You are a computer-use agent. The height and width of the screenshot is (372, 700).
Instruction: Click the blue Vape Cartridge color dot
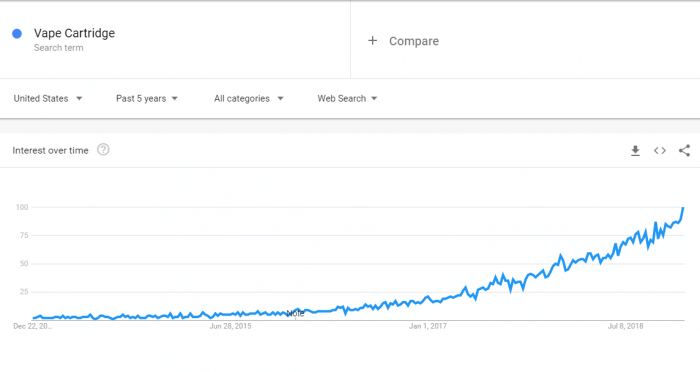(17, 33)
